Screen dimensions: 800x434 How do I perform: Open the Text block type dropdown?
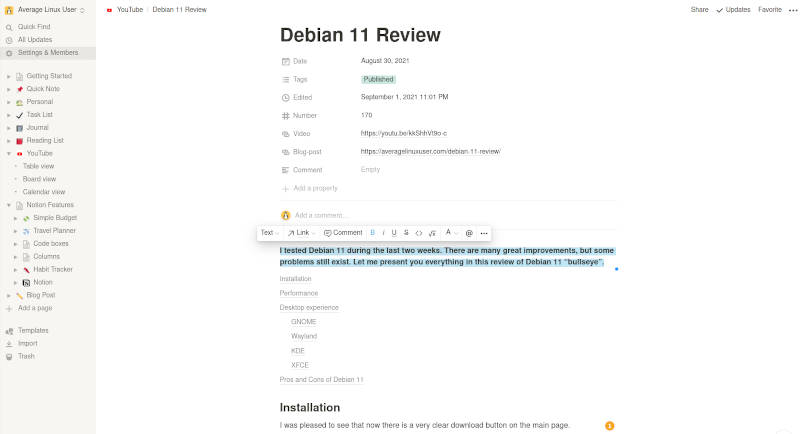click(270, 233)
